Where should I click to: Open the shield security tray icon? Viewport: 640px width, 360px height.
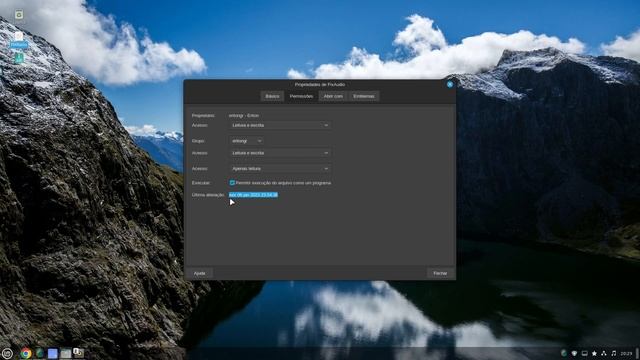click(x=574, y=353)
